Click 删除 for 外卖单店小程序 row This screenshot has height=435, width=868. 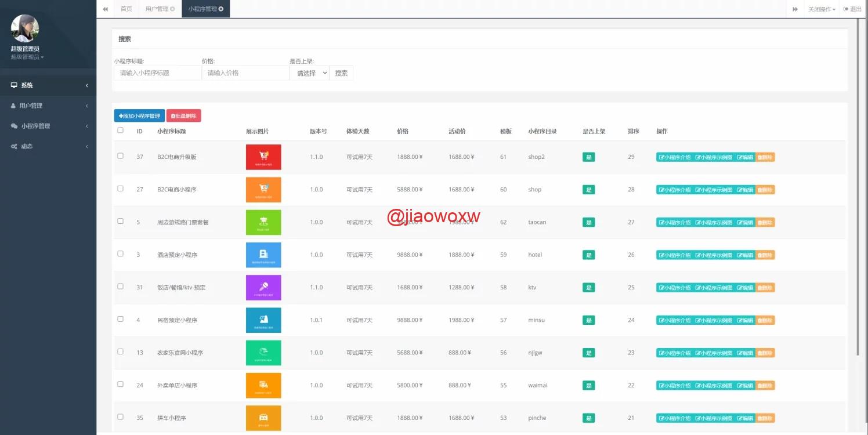pyautogui.click(x=765, y=385)
